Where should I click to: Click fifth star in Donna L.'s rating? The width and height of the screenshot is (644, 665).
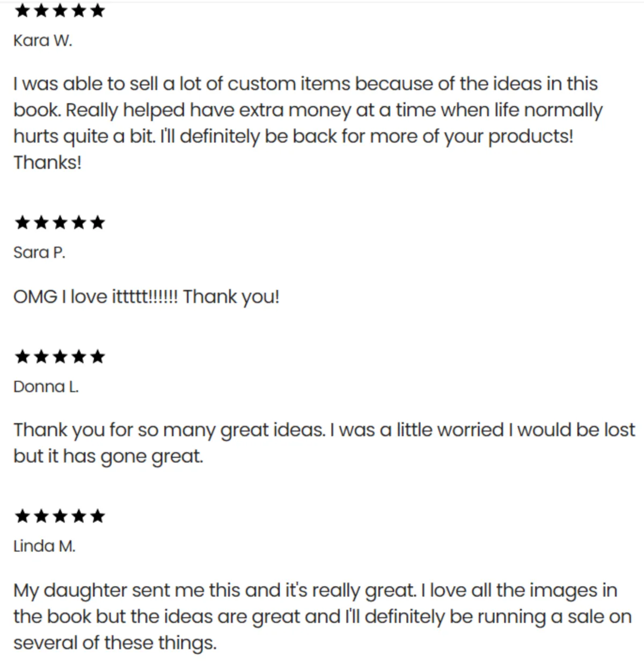click(x=98, y=356)
